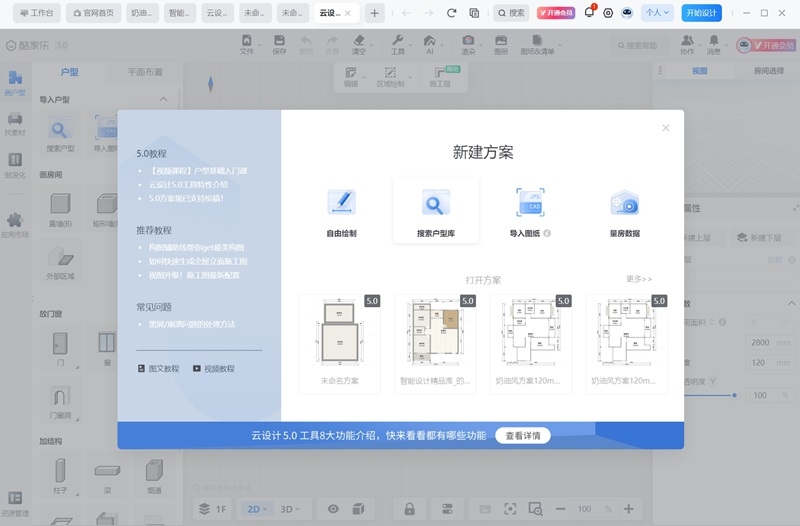Viewport: 800px width, 526px height.
Task: Open 资源管理 in the left sidebar
Action: tap(15, 504)
